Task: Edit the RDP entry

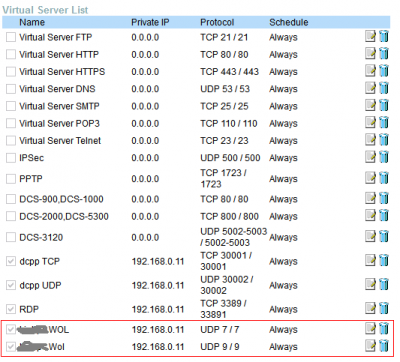Action: 370,308
